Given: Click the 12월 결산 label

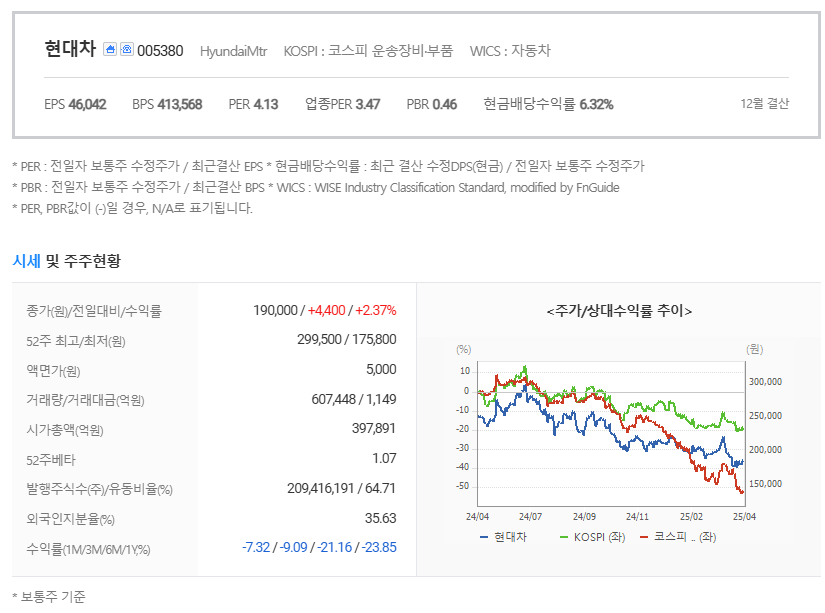Looking at the screenshot, I should click(x=764, y=104).
